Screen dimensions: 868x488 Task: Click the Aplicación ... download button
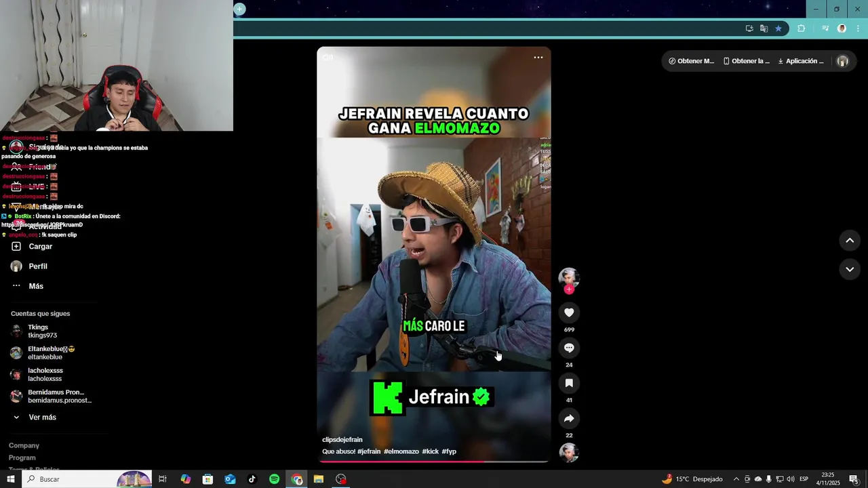tap(801, 61)
